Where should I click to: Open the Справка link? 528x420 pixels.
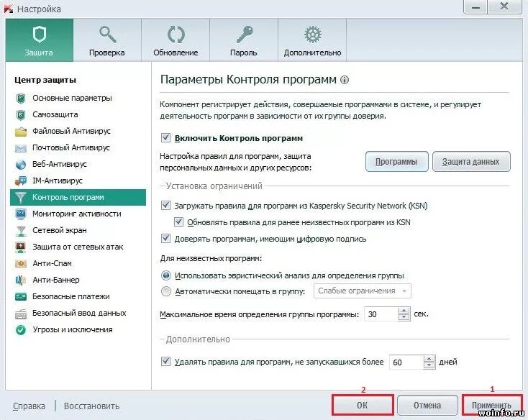point(29,406)
